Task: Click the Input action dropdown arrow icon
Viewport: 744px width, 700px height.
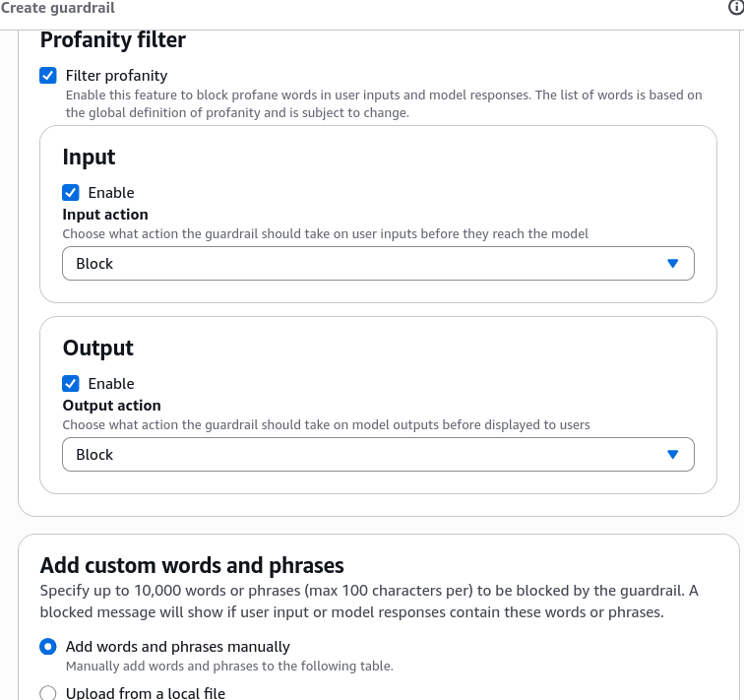Action: pyautogui.click(x=672, y=264)
